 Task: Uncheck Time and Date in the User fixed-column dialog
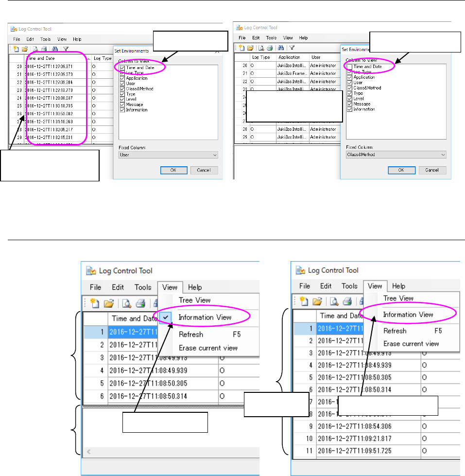coord(122,68)
